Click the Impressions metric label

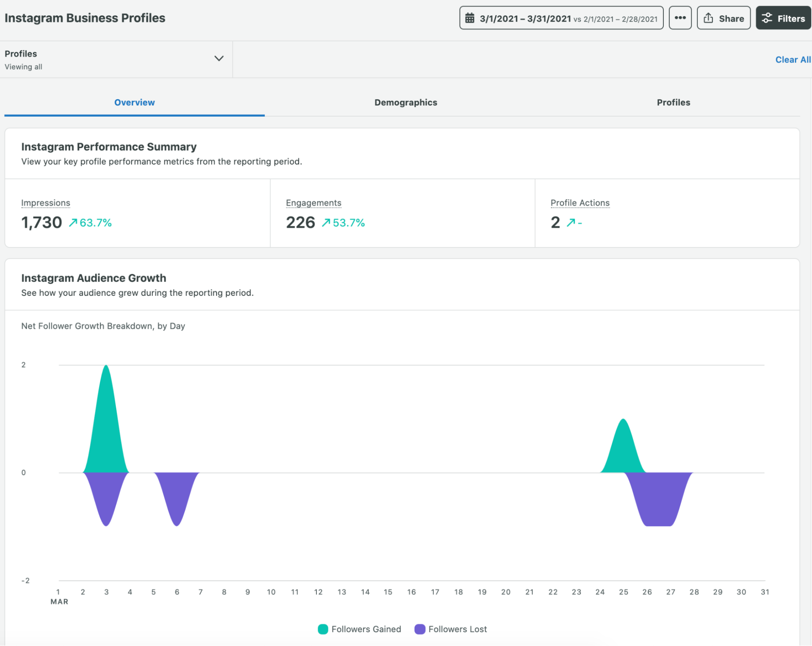pos(45,203)
